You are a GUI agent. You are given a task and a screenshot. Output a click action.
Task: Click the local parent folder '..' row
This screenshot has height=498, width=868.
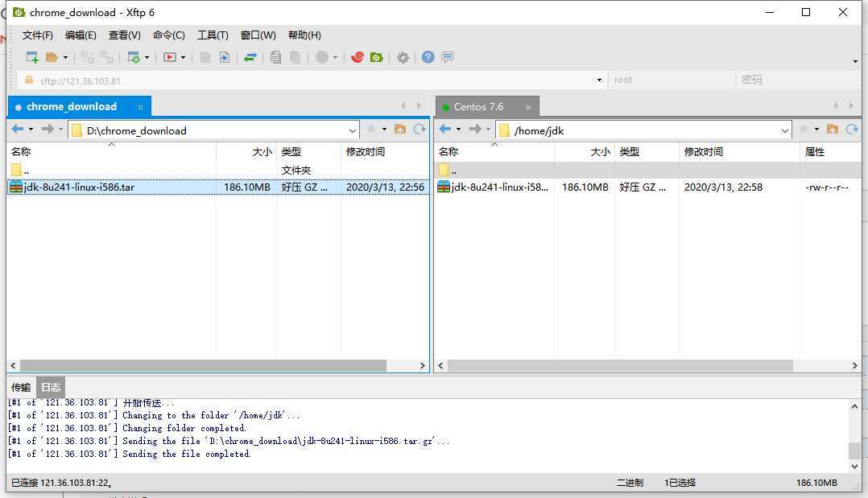[218, 170]
